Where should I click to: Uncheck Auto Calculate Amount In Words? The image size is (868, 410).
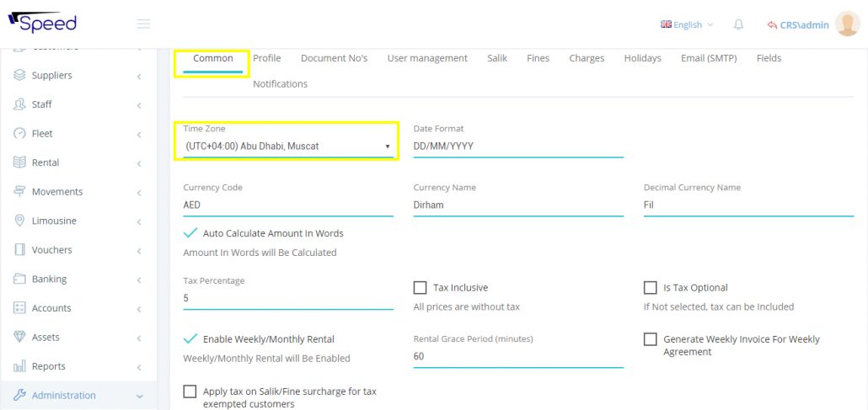[x=190, y=233]
